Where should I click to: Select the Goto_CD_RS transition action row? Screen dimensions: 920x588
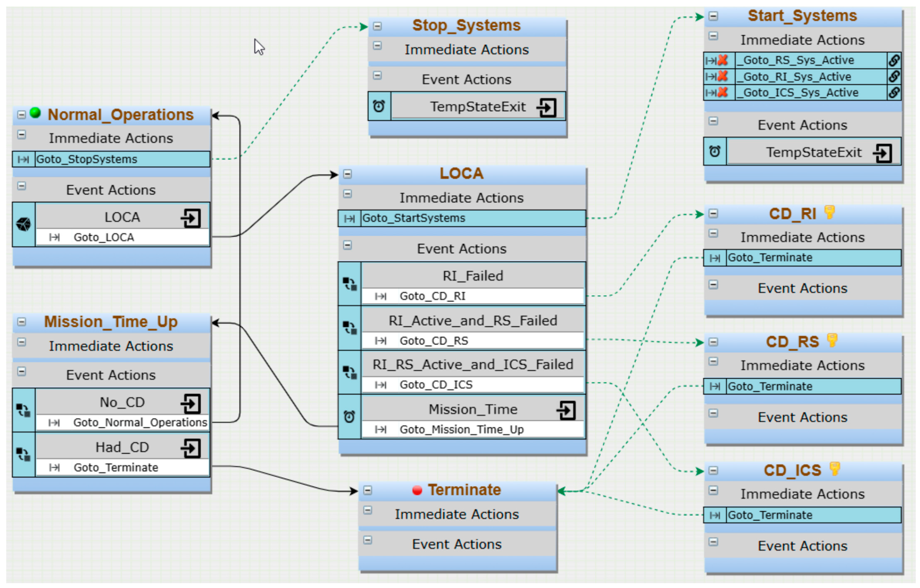(473, 341)
